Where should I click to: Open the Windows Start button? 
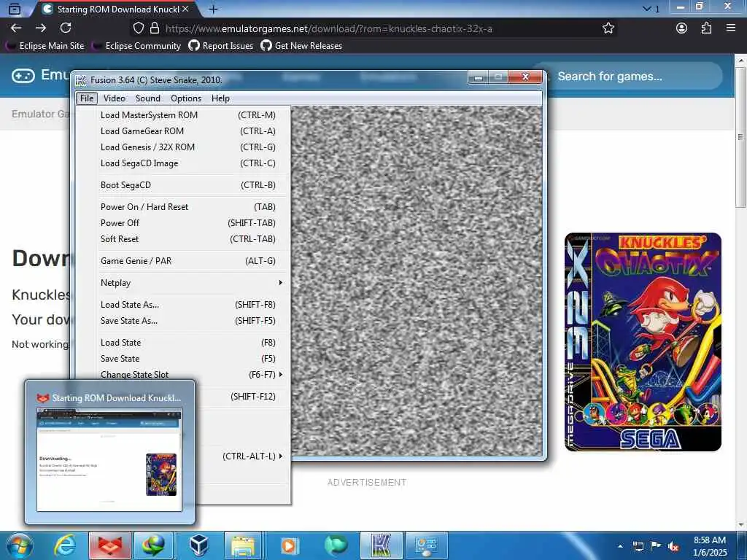(20, 545)
